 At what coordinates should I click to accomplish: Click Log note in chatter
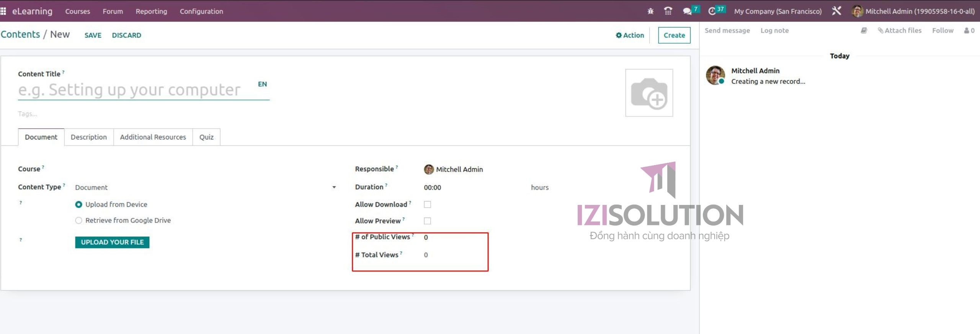click(x=774, y=30)
